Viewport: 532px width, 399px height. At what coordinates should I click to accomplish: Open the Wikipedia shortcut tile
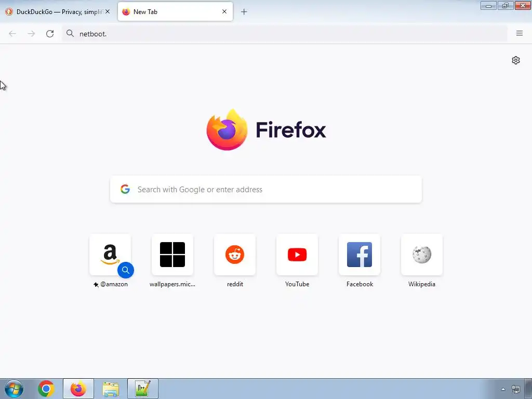[422, 255]
